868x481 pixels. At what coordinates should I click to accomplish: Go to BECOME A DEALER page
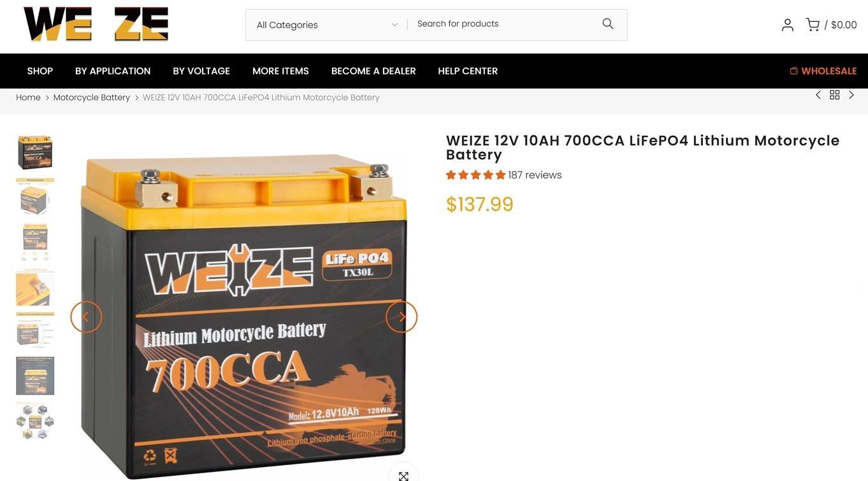pos(373,71)
